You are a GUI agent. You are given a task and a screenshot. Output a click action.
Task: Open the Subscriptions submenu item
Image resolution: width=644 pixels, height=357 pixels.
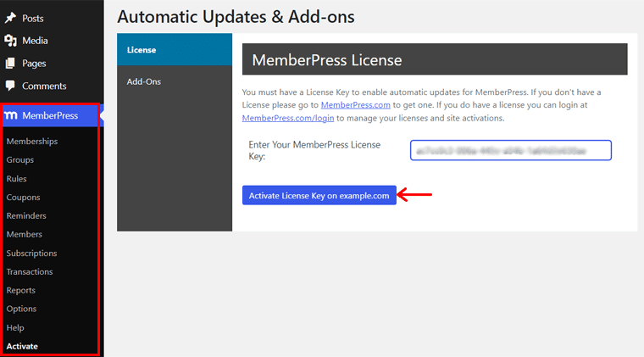(31, 253)
